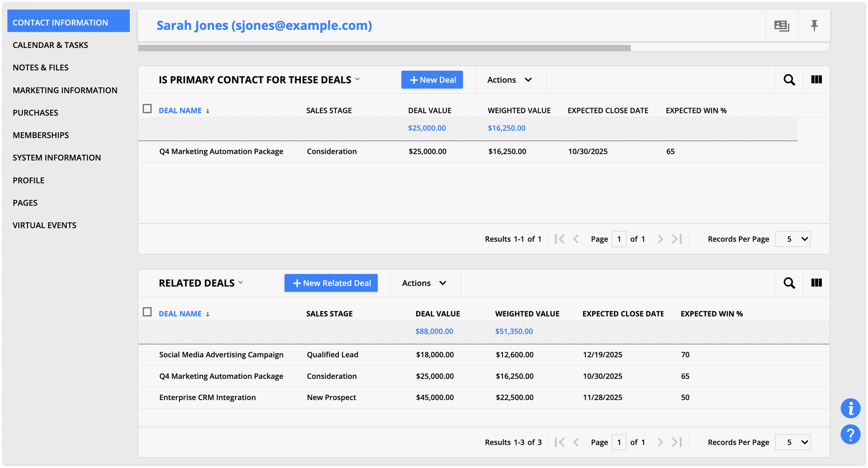
Task: Open Actions dropdown in Related Deals section
Action: [x=424, y=283]
